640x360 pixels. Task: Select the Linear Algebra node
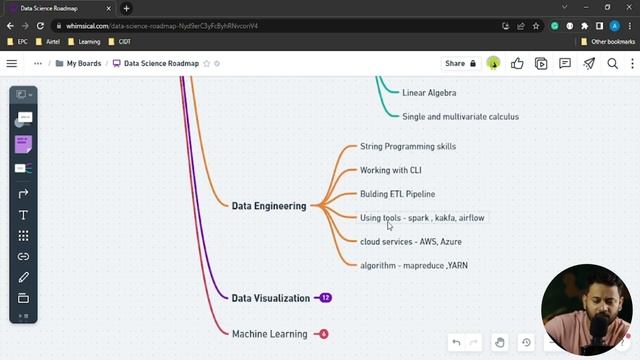coord(429,93)
